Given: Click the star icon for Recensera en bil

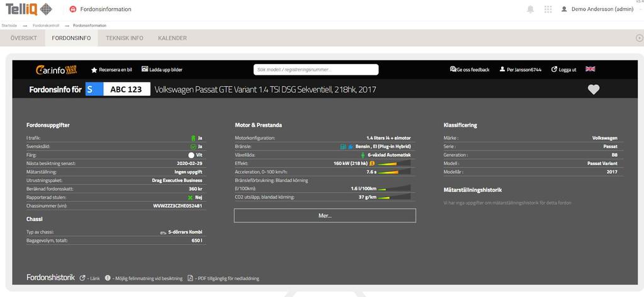Looking at the screenshot, I should tap(94, 70).
